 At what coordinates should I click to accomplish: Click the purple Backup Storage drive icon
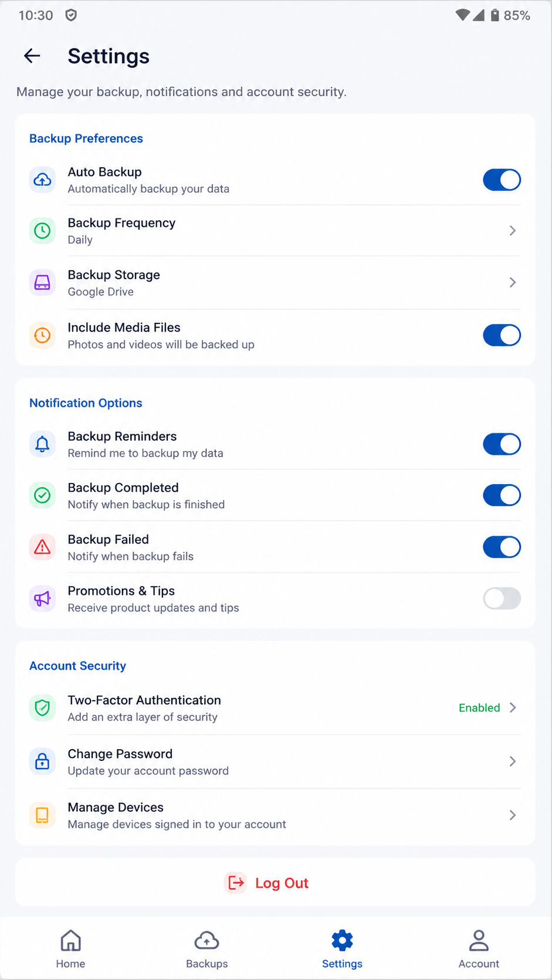coord(42,283)
